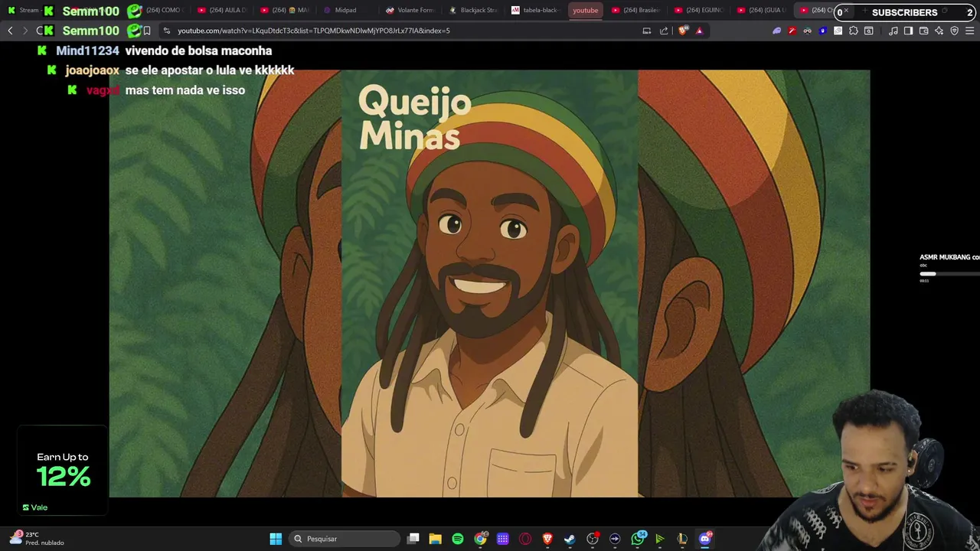Click the red pickaxe extension icon
This screenshot has width=980, height=551.
point(792,31)
